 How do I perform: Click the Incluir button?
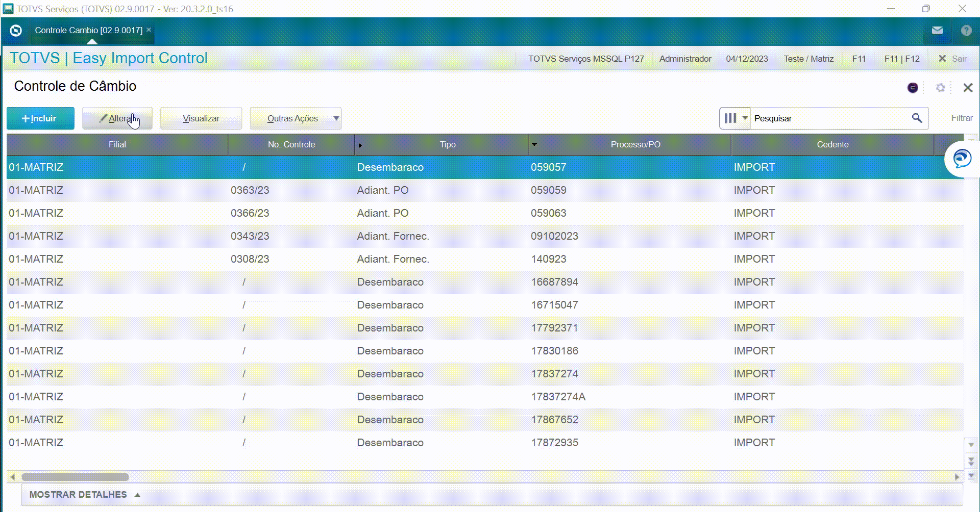pos(40,118)
